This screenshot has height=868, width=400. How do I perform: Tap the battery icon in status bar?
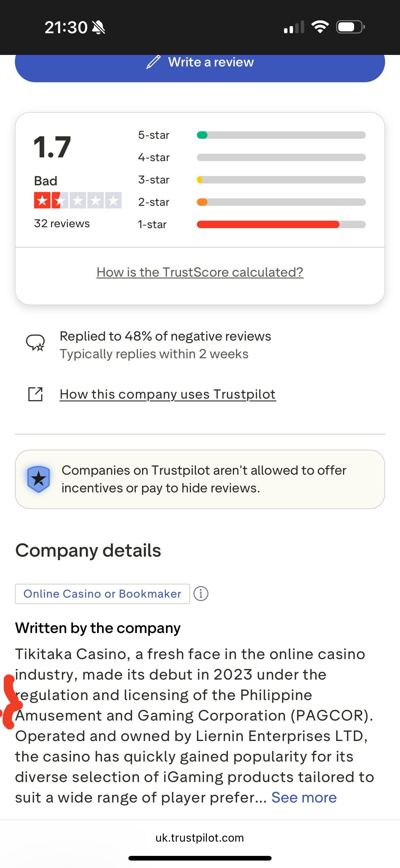coord(350,27)
